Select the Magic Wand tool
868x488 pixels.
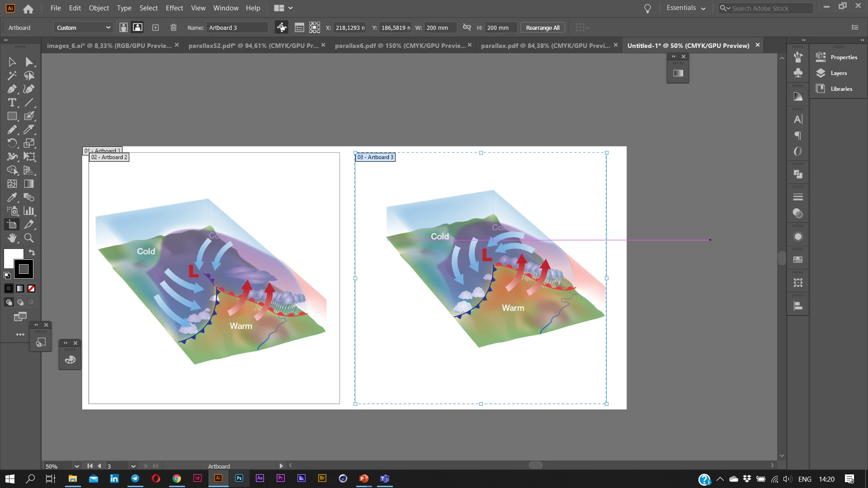point(12,75)
